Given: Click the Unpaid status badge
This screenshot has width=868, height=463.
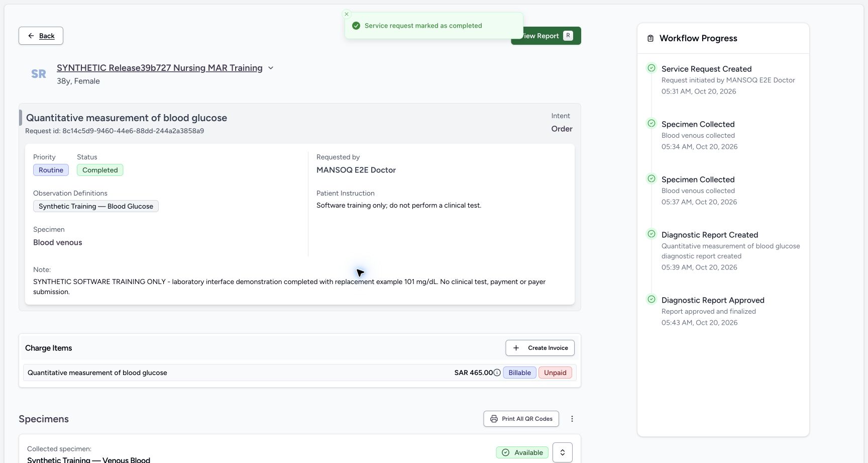Looking at the screenshot, I should click(555, 373).
